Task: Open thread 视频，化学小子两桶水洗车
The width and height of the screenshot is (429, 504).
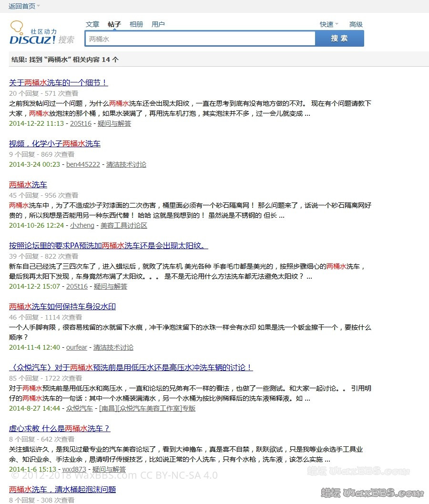Action: point(55,143)
